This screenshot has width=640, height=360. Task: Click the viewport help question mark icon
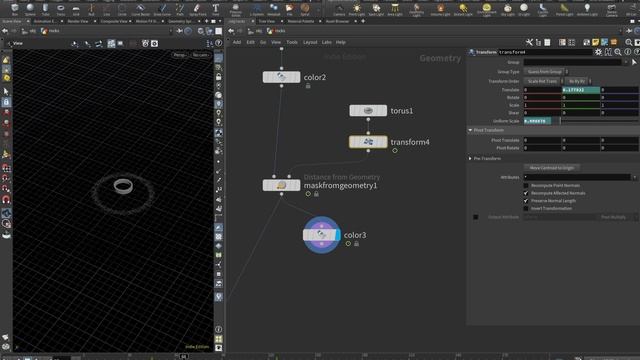tap(219, 43)
